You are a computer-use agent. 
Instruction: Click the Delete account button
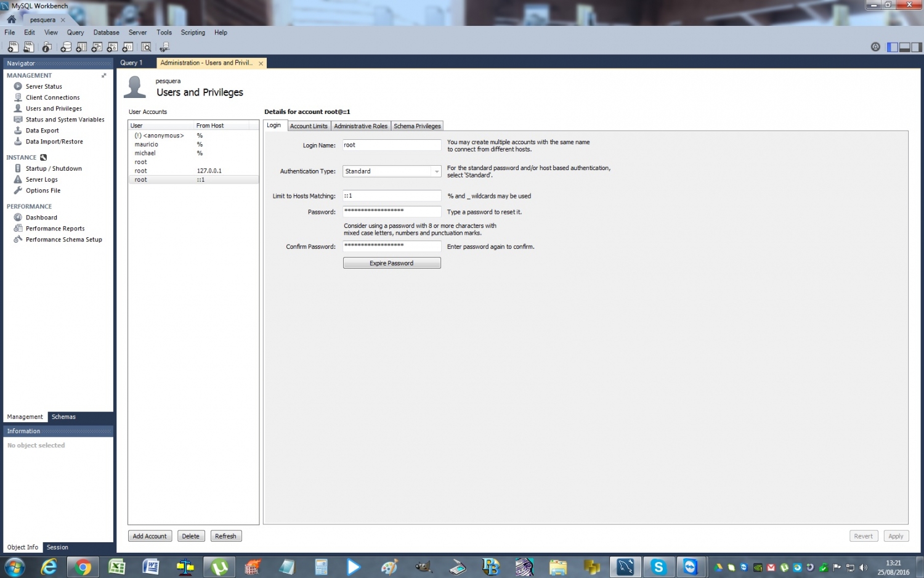(x=191, y=536)
